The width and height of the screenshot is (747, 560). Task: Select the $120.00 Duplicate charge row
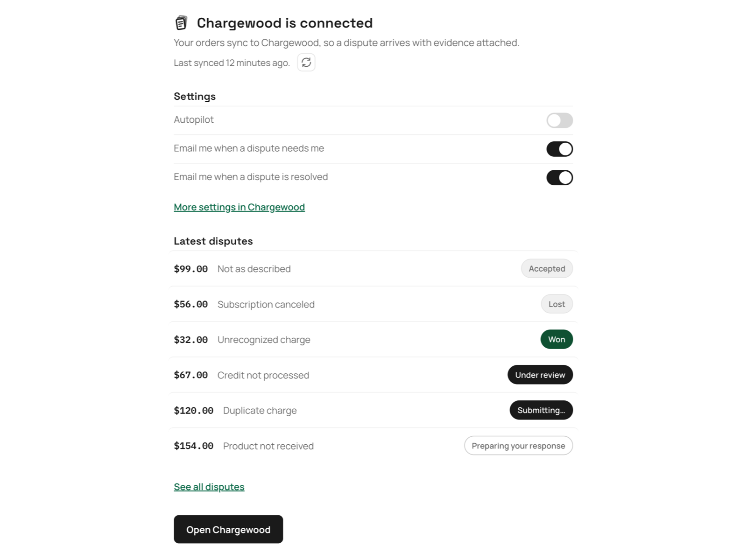tap(373, 411)
